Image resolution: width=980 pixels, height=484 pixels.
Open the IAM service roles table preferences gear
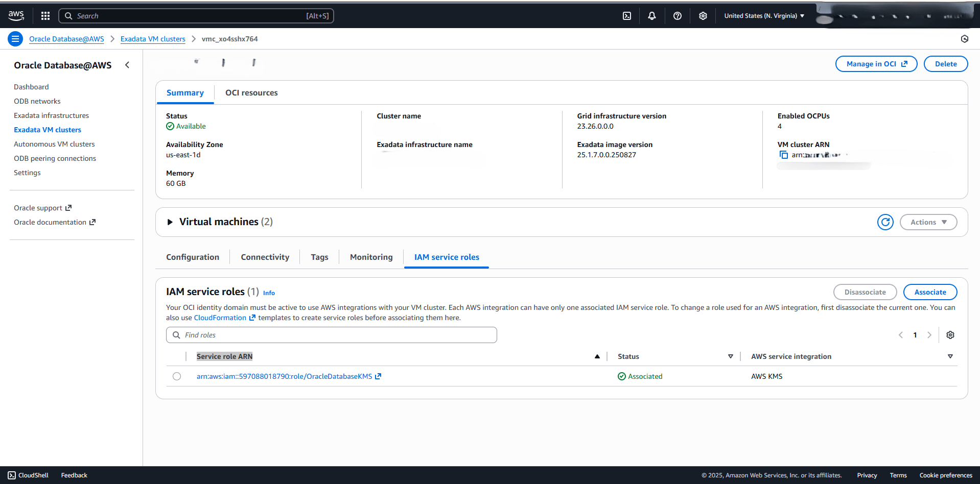(950, 334)
